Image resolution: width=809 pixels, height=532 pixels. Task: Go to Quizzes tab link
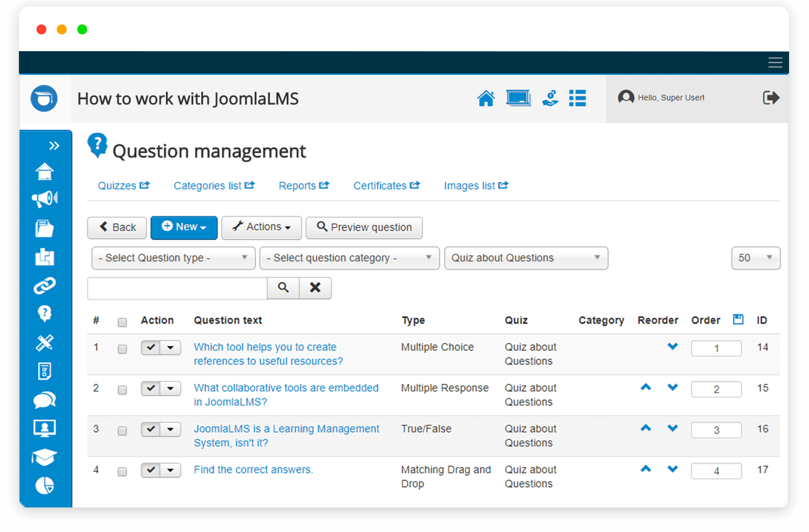[x=123, y=186]
